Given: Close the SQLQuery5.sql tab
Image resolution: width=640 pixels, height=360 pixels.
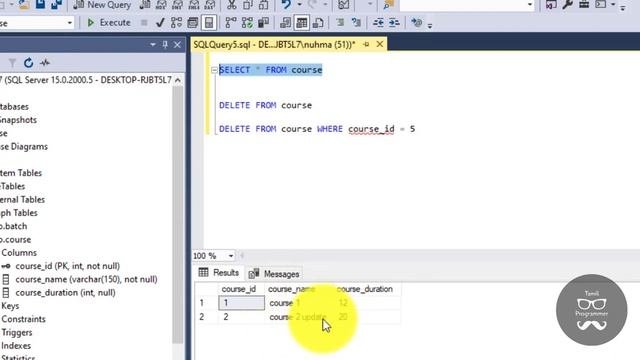Looking at the screenshot, I should coord(380,44).
